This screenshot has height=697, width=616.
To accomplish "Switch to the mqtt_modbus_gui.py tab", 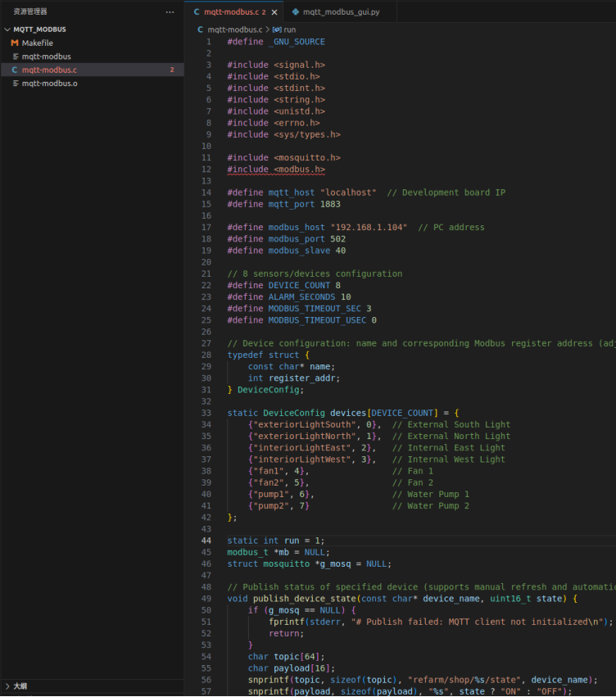I will (337, 12).
